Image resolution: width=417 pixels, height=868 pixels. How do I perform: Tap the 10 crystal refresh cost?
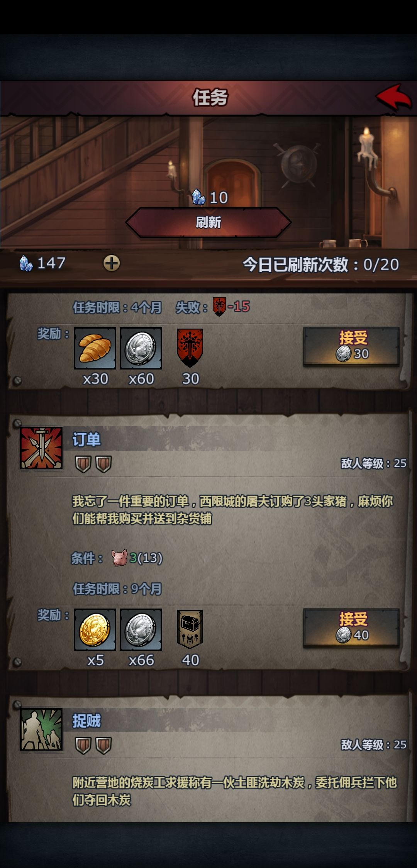(x=210, y=197)
